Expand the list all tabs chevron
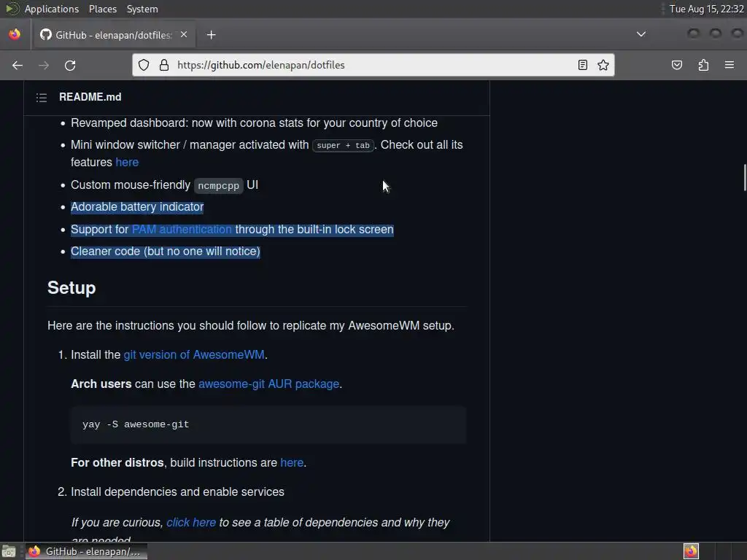 click(x=641, y=34)
